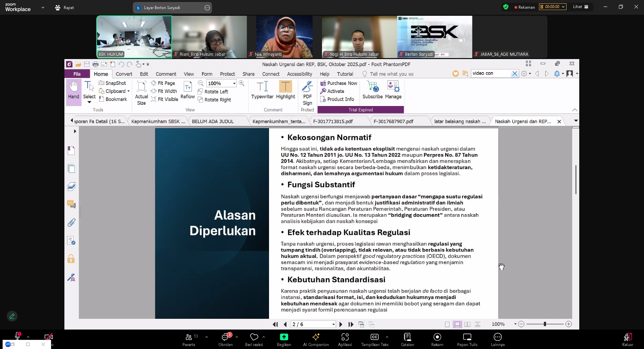Select the Typewriter tool

click(x=262, y=90)
